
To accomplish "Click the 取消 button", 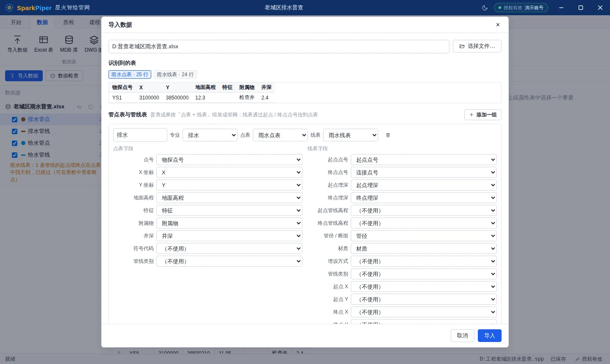I will point(463,336).
